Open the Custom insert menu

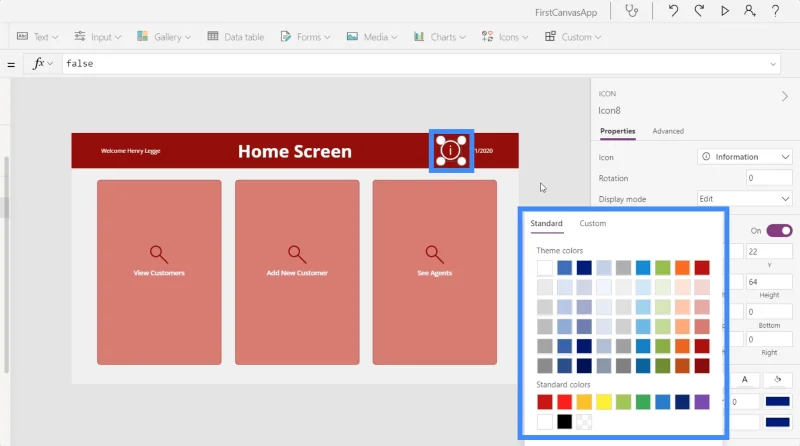pyautogui.click(x=573, y=37)
